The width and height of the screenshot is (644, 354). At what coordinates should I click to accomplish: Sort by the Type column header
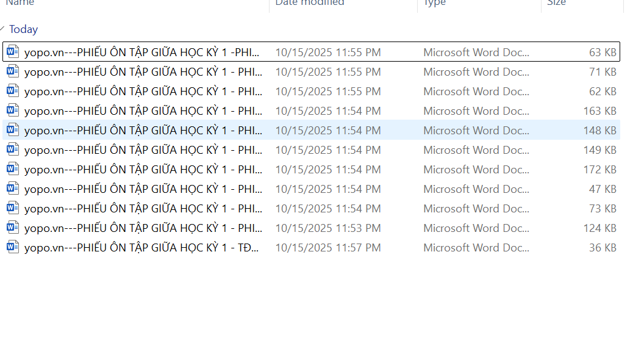[435, 3]
